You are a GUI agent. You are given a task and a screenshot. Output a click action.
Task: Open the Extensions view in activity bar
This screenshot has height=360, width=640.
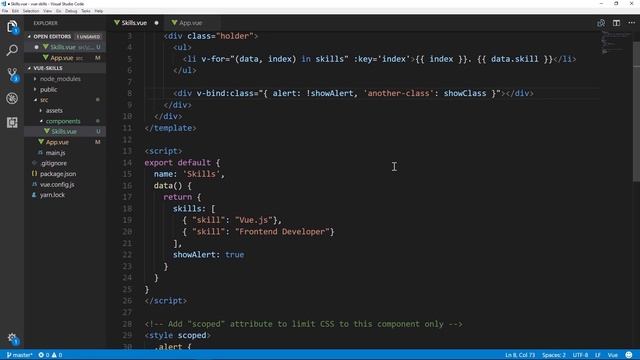pos(12,122)
